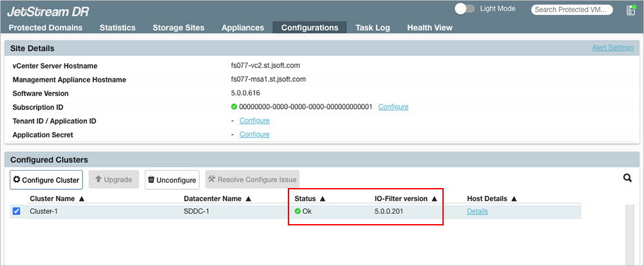Sort by Datacenter Name column arrow
The height and width of the screenshot is (266, 644).
click(x=249, y=198)
